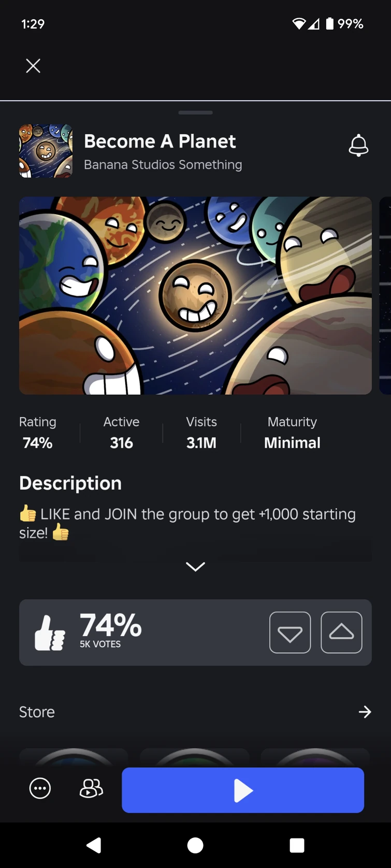Tap the large thumbs-up rating icon
Screen dimensions: 391x868
coord(50,633)
